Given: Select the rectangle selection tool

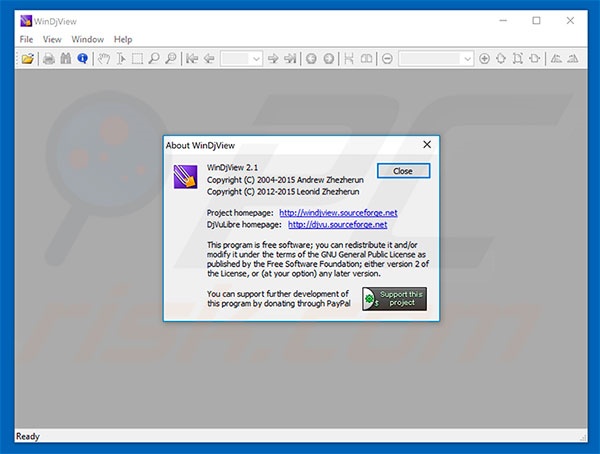Looking at the screenshot, I should 137,59.
